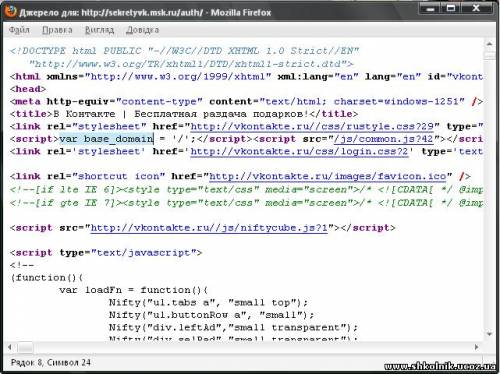Click the if lte IE 6 comment line
Screen dimensions: 500x374
point(246,190)
